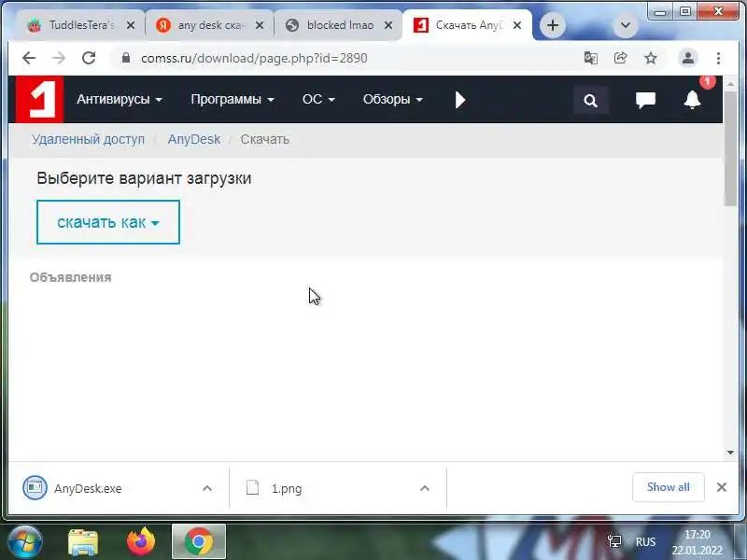Reload the current page

coord(89,58)
